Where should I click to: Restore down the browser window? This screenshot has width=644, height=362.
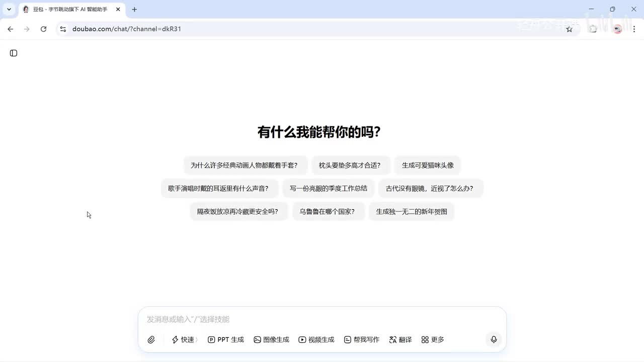click(x=612, y=9)
